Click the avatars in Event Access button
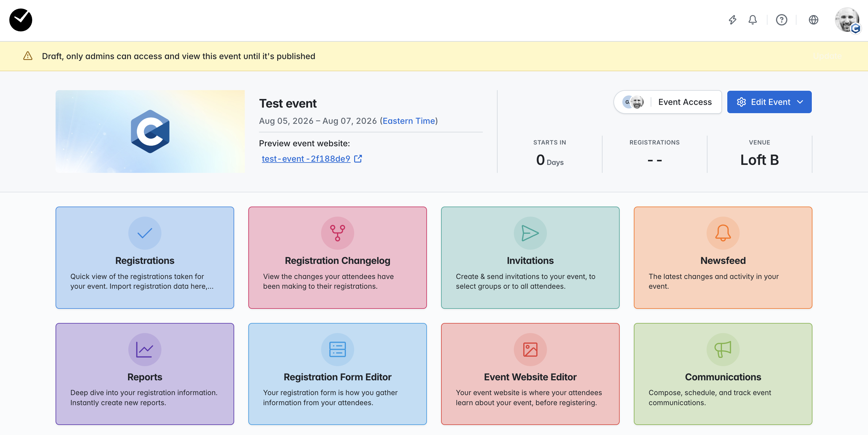 633,102
